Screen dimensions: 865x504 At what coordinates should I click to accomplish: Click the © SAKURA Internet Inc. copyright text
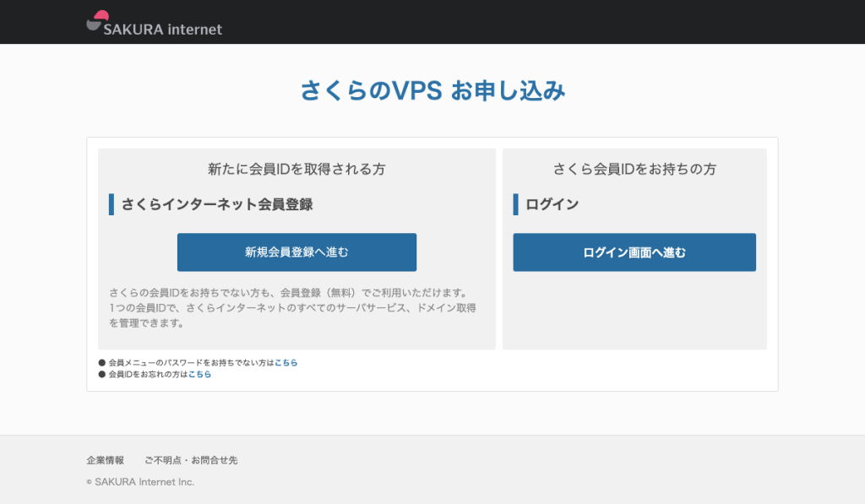coord(140,482)
